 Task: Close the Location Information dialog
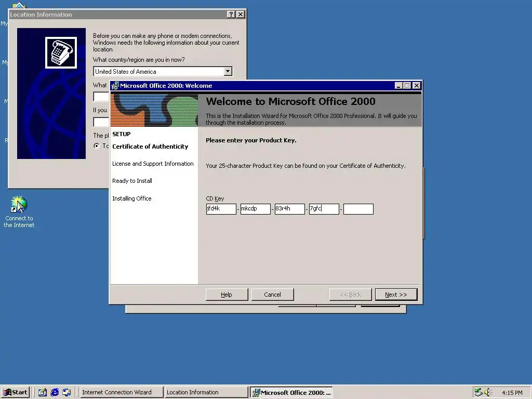(x=240, y=14)
